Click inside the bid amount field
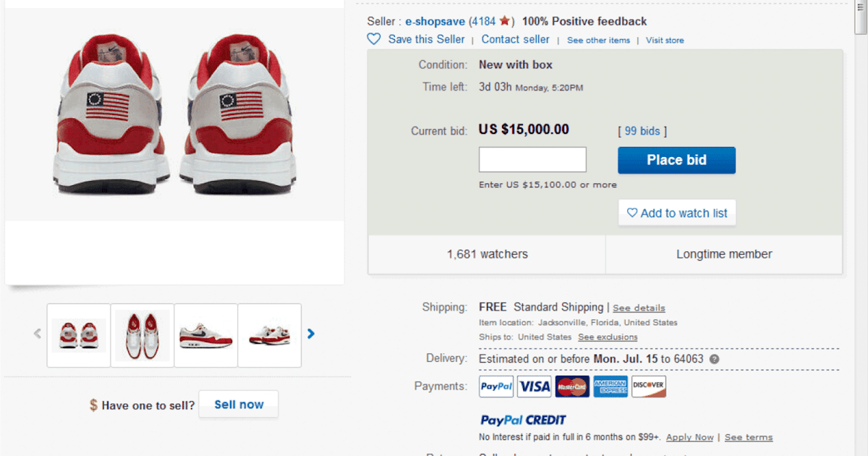 [x=532, y=159]
